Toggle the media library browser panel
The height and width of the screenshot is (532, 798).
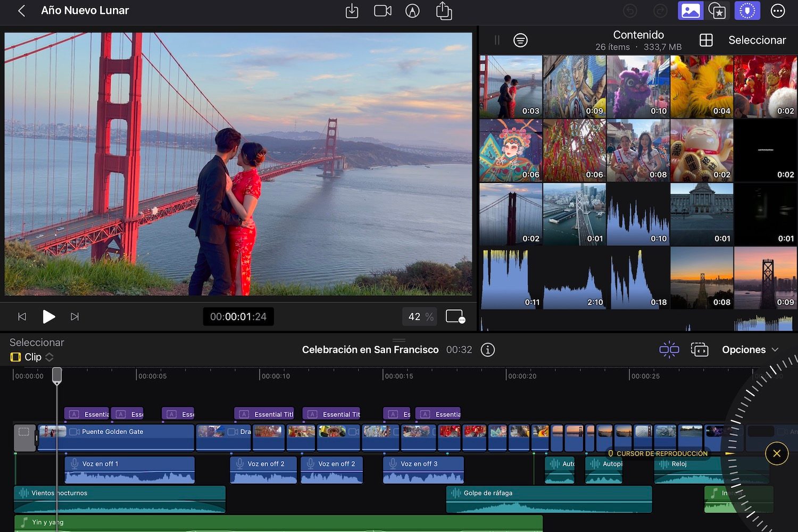pos(691,11)
